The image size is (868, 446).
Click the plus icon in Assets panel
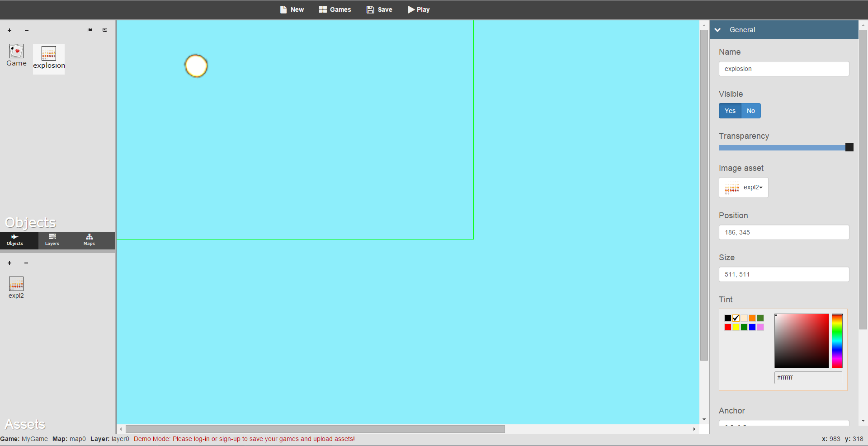coord(9,263)
